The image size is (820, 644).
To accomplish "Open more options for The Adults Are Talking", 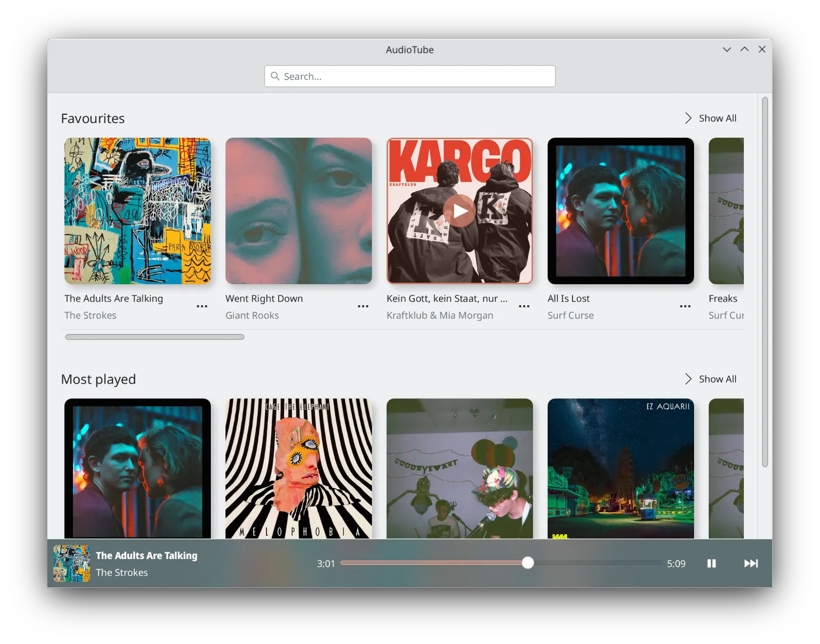I will pos(202,307).
